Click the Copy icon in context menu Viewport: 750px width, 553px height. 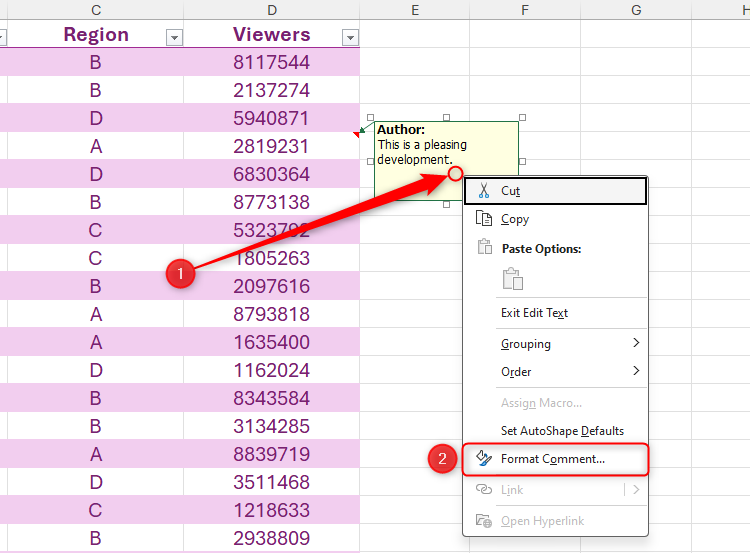(485, 219)
